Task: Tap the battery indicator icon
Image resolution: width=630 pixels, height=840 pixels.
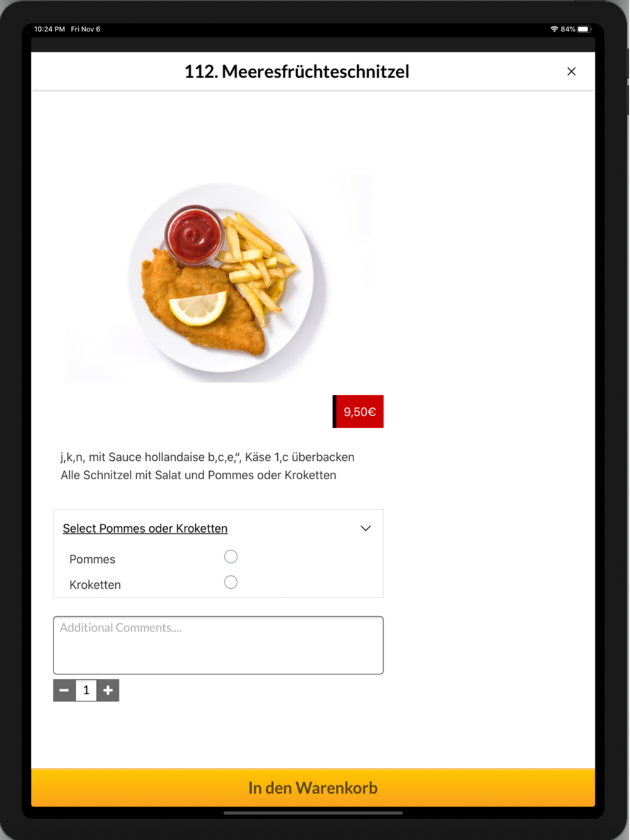Action: coord(584,29)
